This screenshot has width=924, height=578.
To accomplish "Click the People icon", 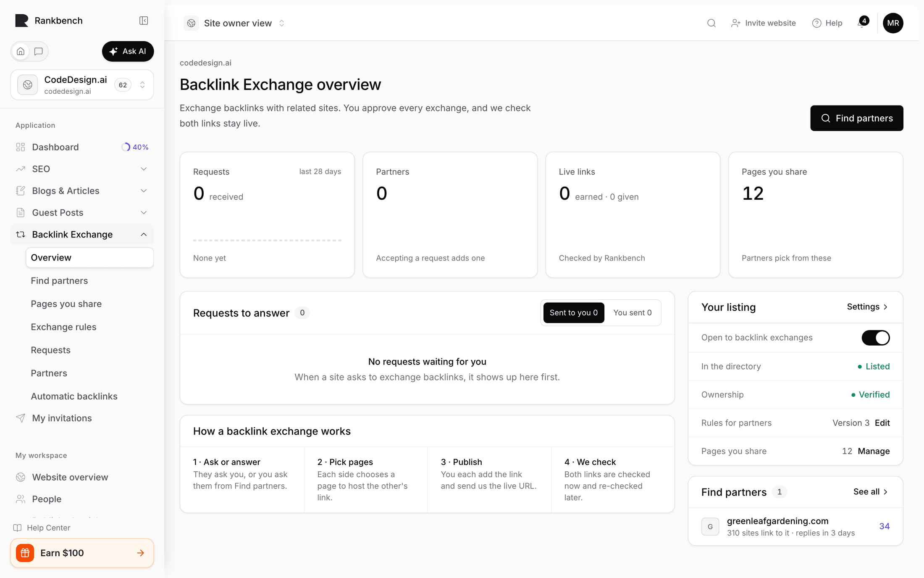I will click(x=21, y=499).
